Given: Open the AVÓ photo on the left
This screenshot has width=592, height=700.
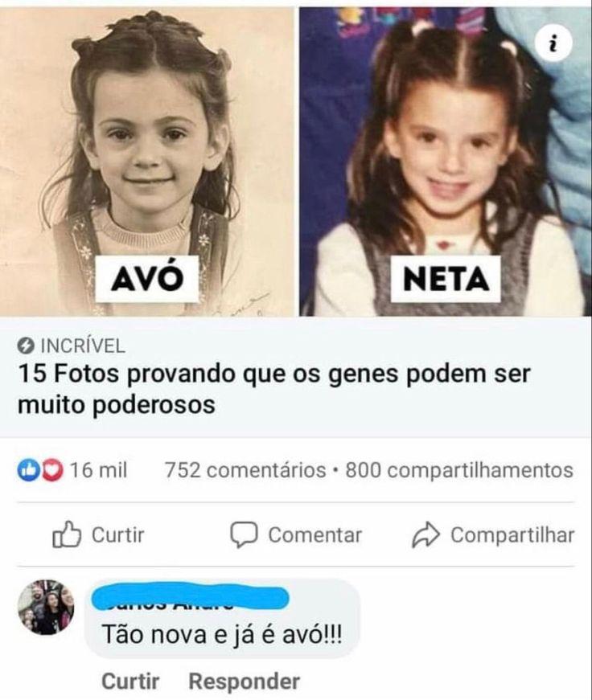Looking at the screenshot, I should pyautogui.click(x=147, y=162).
